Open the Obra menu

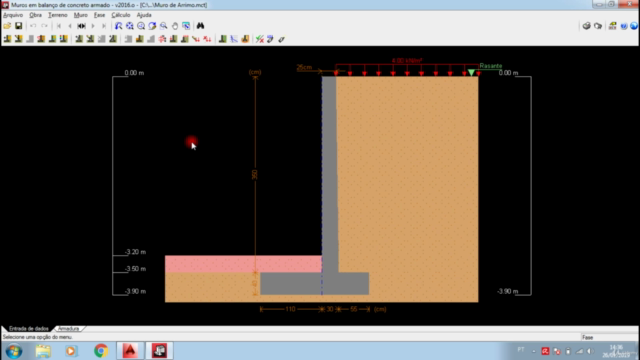click(36, 15)
